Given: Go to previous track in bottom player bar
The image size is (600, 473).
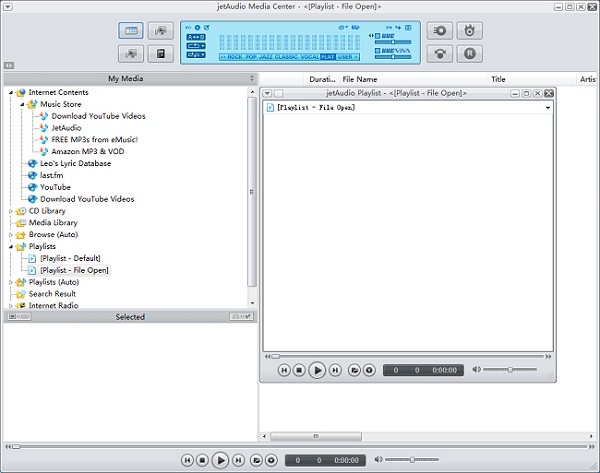Looking at the screenshot, I should pyautogui.click(x=187, y=460).
